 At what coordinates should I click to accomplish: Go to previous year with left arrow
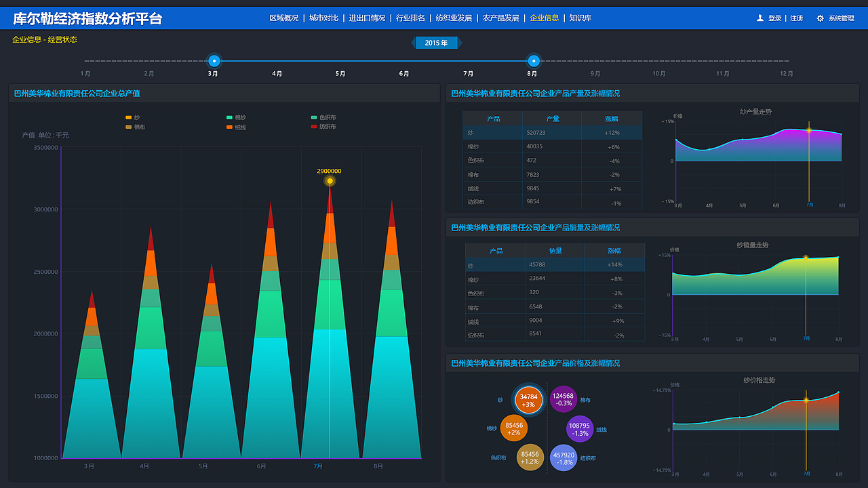click(413, 43)
